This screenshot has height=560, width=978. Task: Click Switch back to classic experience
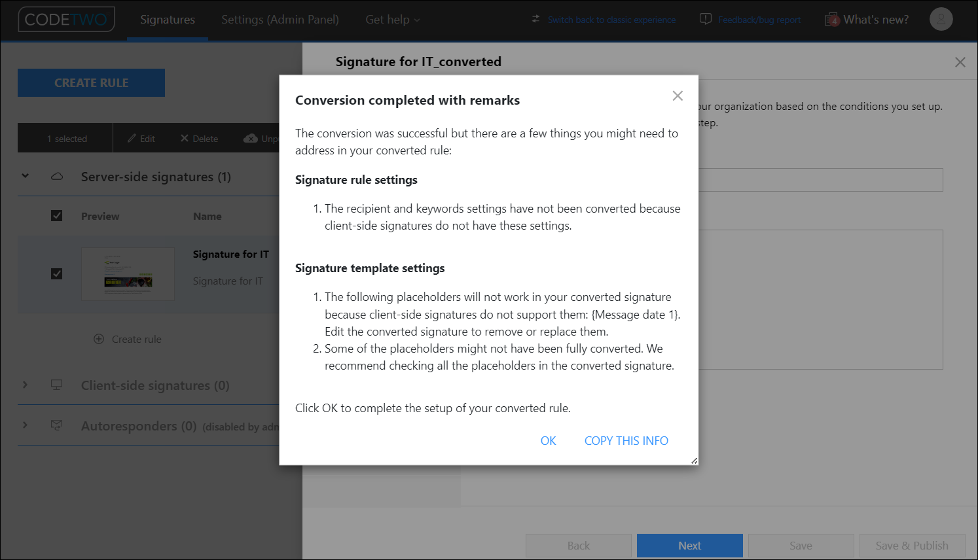coord(611,19)
